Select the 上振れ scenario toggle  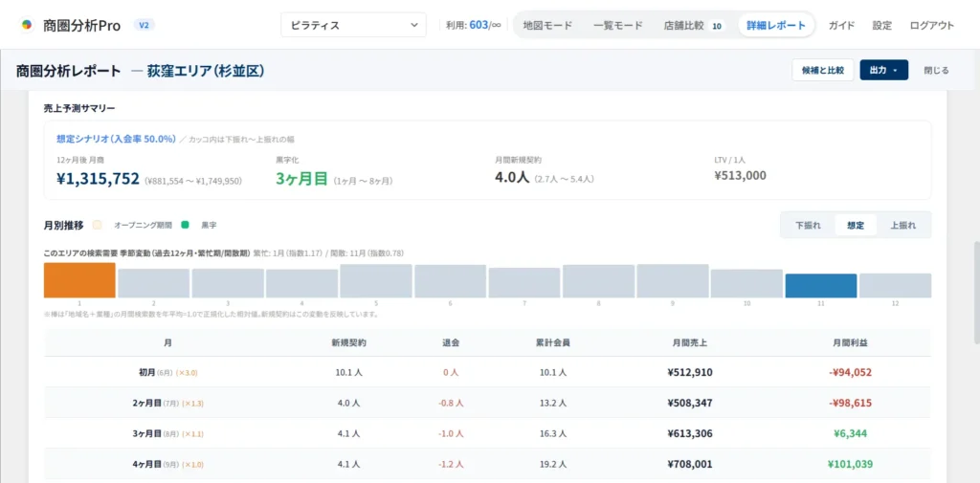(x=903, y=226)
